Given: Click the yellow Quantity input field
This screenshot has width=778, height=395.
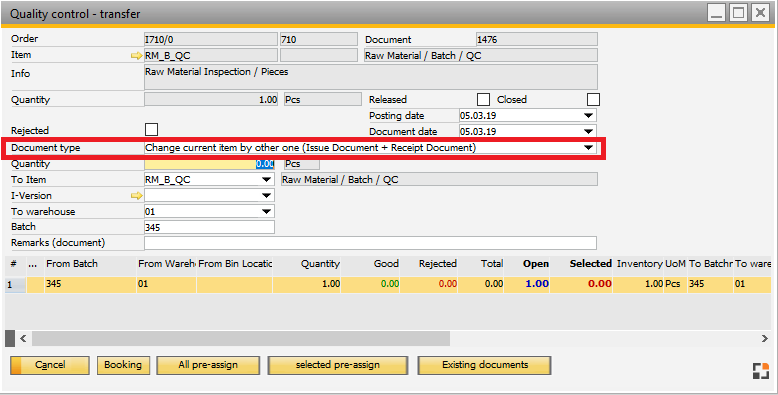Looking at the screenshot, I should click(209, 164).
